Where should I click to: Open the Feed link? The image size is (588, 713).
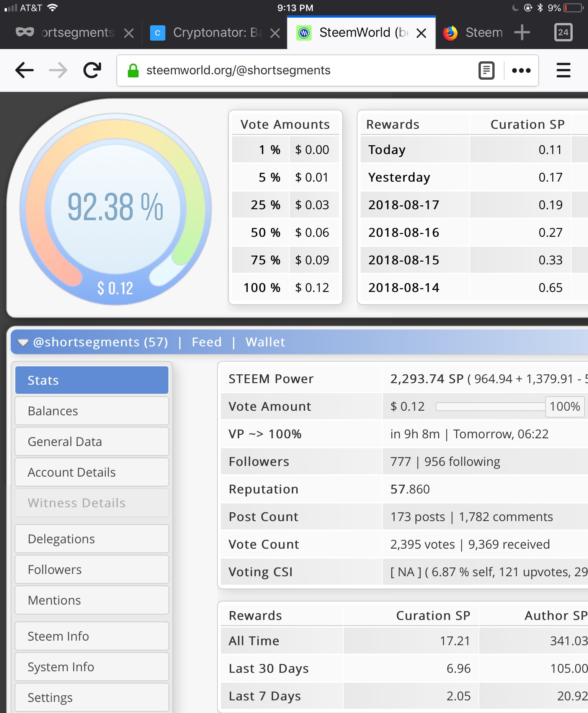click(207, 342)
